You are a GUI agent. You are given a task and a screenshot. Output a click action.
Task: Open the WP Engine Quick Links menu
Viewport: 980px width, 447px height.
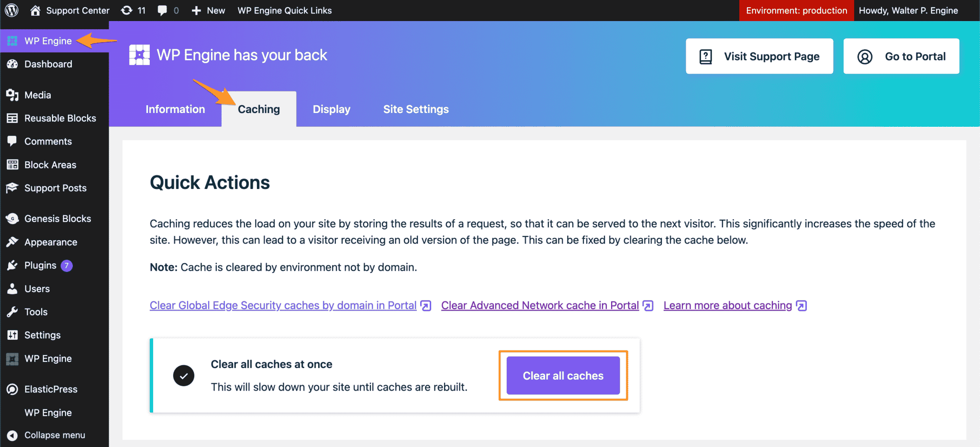(285, 10)
